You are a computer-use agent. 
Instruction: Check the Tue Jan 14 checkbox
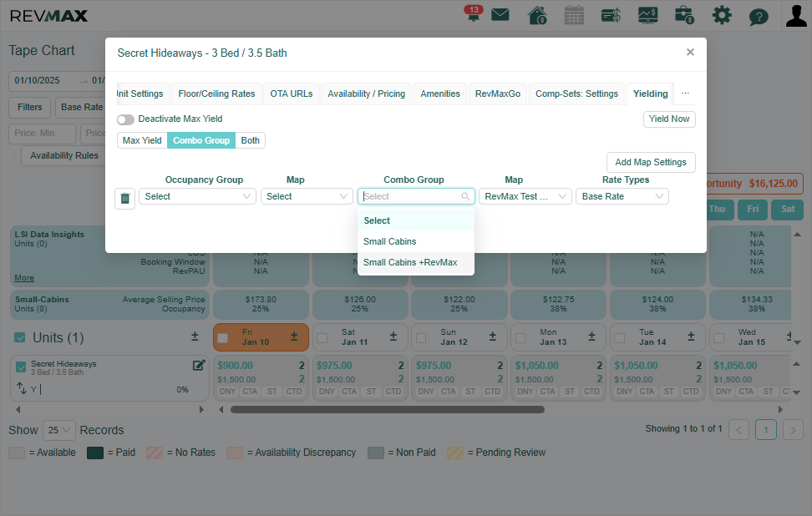619,338
